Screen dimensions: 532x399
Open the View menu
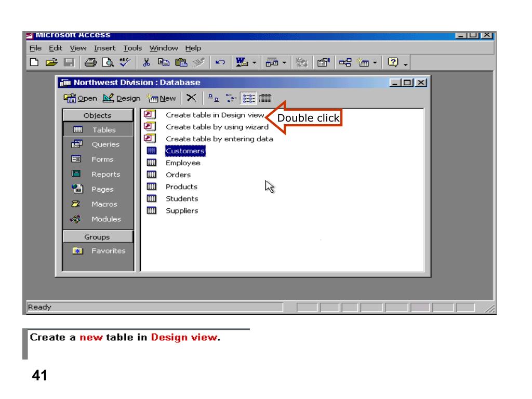(x=78, y=48)
